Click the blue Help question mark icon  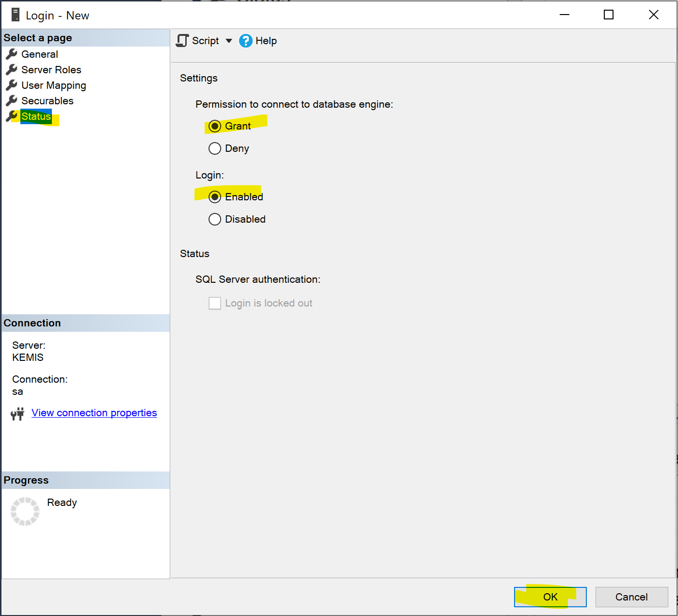pos(246,41)
